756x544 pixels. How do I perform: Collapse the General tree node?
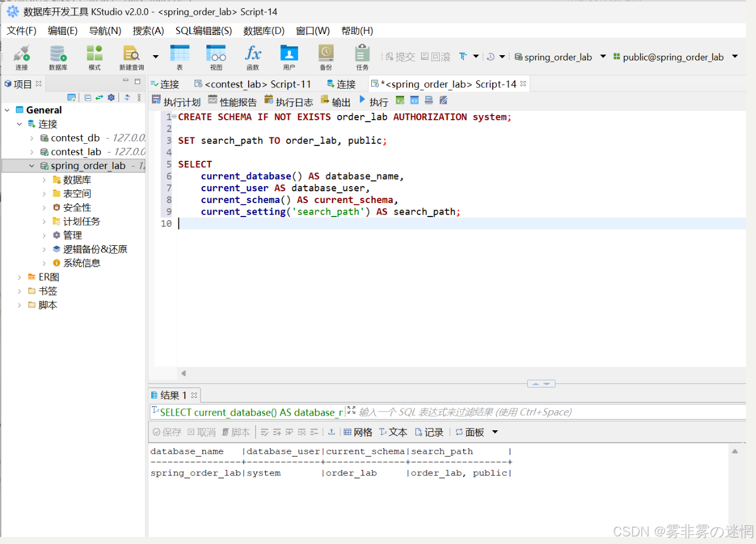(x=7, y=110)
